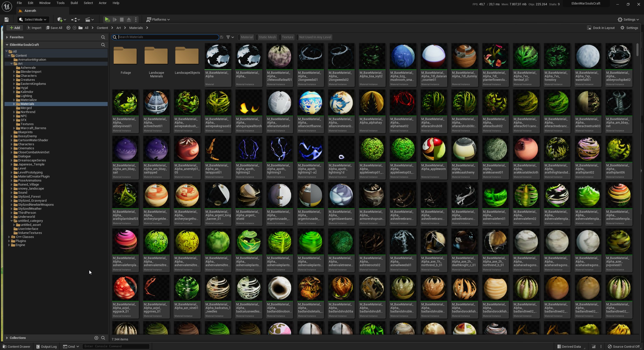Open the Select Mode dropdown
This screenshot has height=350, width=644.
(x=33, y=20)
